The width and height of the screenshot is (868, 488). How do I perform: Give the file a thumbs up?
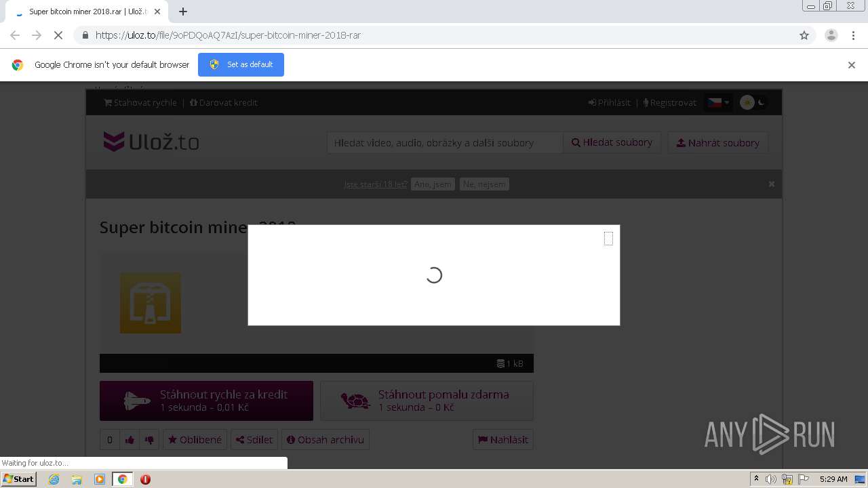[130, 440]
